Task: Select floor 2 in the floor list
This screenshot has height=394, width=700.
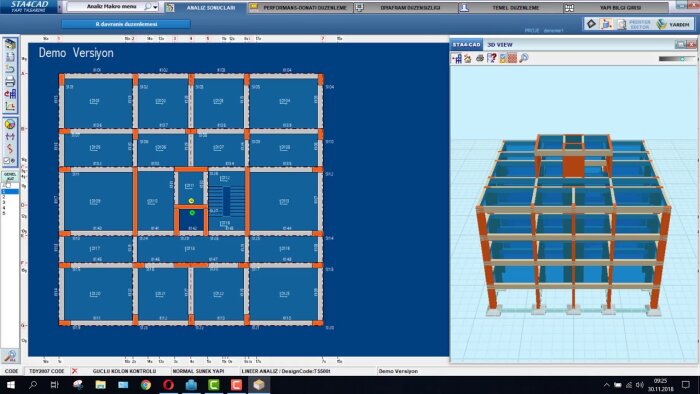Action: pos(10,197)
